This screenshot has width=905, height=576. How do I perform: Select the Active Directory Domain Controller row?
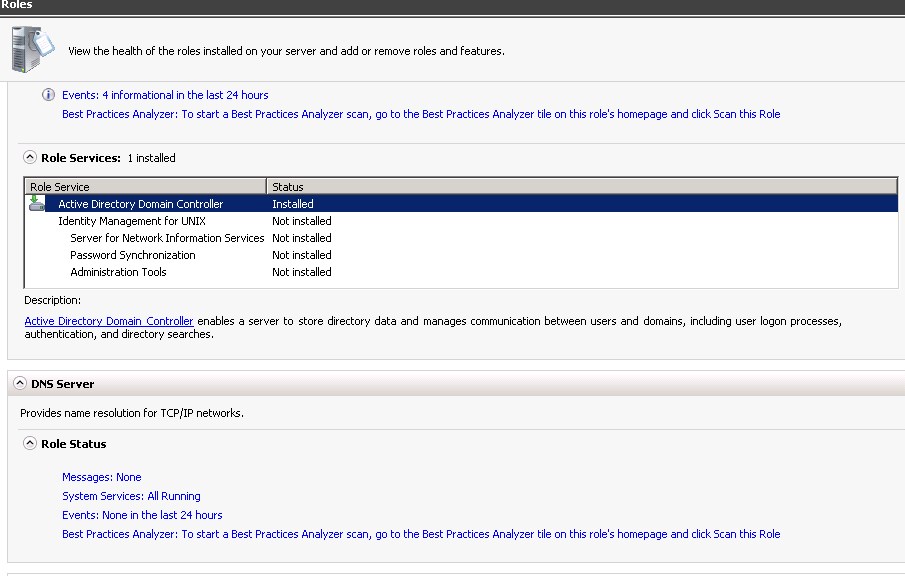pos(461,204)
